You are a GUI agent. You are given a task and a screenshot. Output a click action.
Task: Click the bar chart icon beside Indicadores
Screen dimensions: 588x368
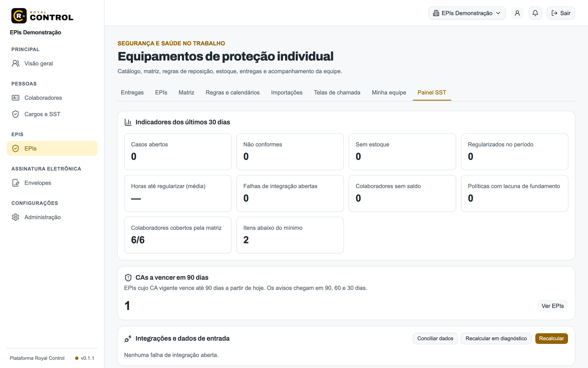point(128,122)
